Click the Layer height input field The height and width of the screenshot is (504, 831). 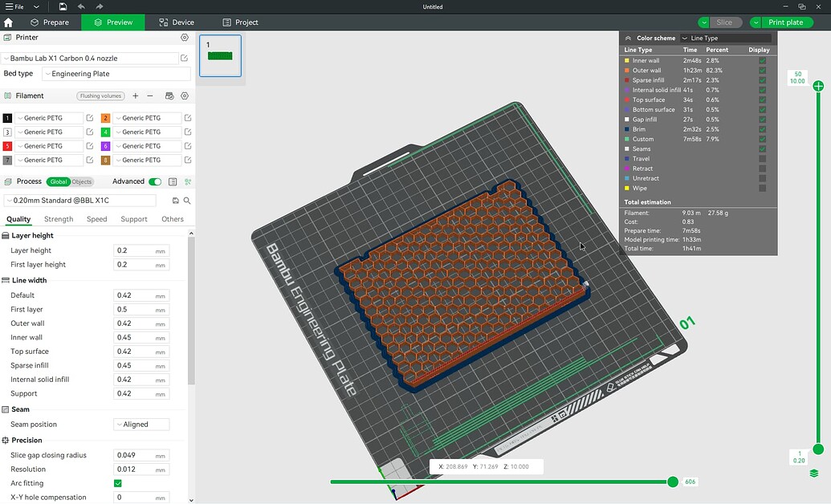coord(141,250)
